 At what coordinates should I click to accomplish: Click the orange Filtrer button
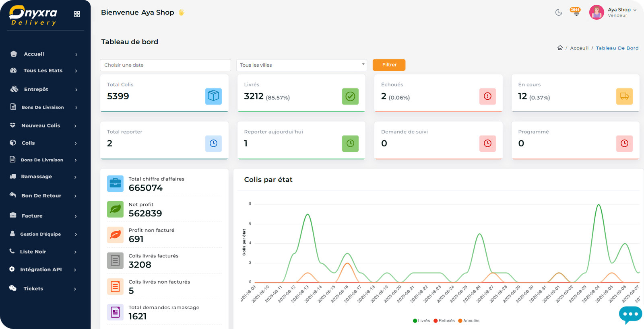pyautogui.click(x=389, y=65)
